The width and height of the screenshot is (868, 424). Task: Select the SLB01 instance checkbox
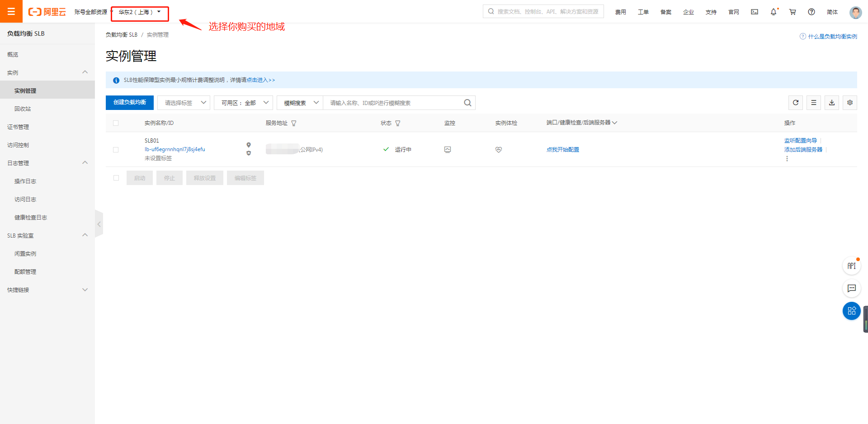[116, 150]
